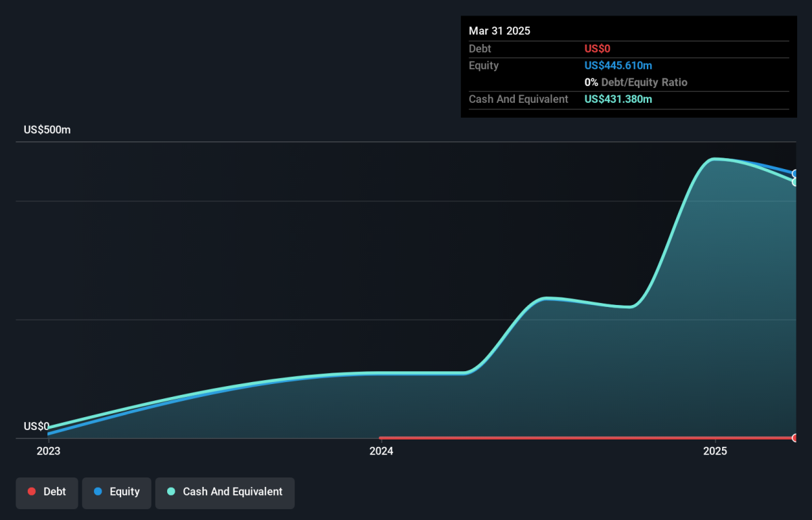Click the red Debt legend dot

coord(31,492)
